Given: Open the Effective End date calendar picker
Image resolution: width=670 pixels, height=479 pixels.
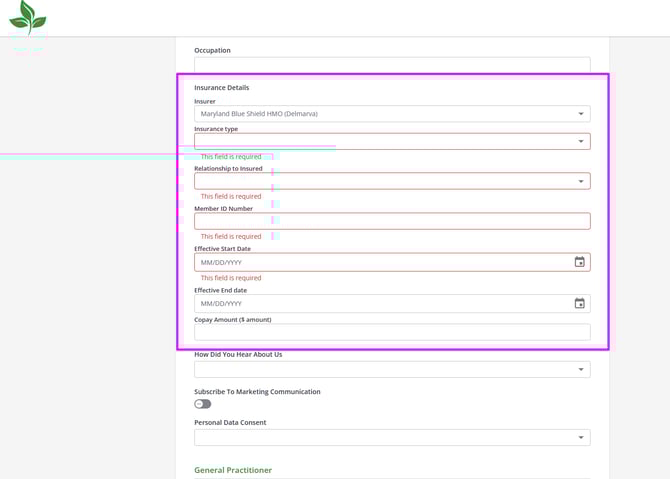Looking at the screenshot, I should (579, 303).
